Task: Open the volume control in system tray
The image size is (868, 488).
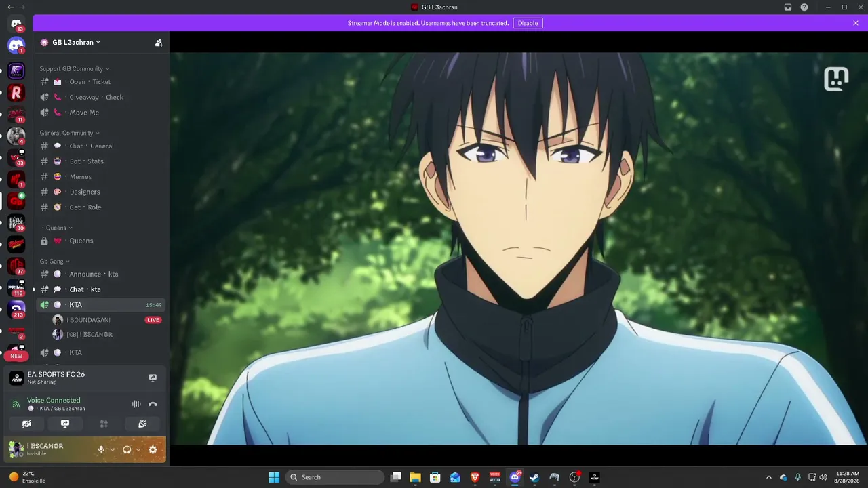Action: point(823,477)
